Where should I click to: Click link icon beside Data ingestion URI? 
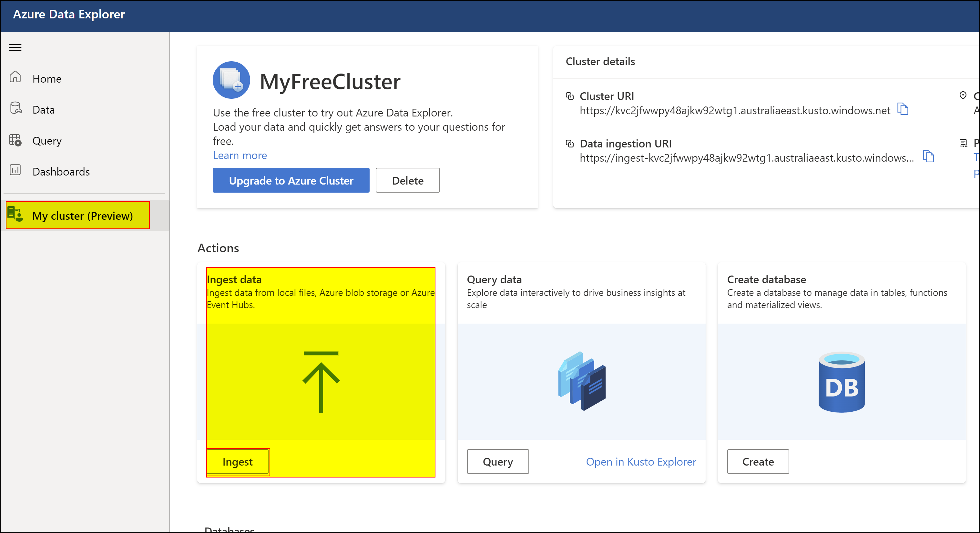569,144
